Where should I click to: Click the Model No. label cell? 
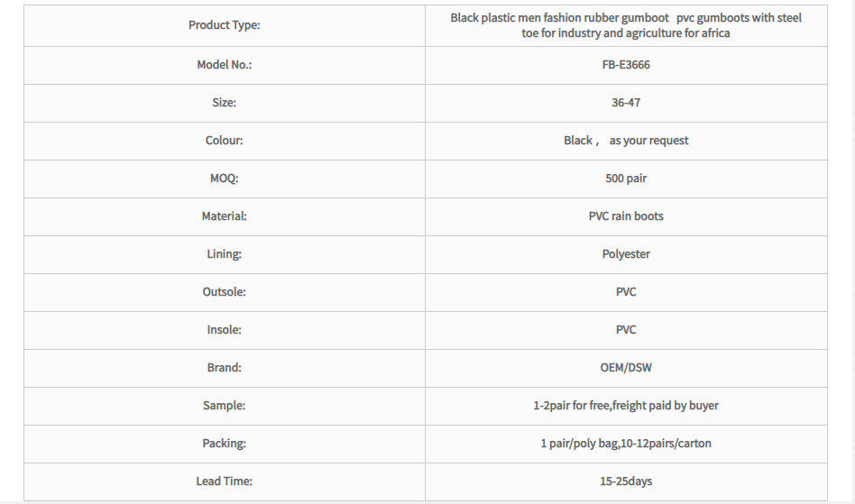click(224, 65)
